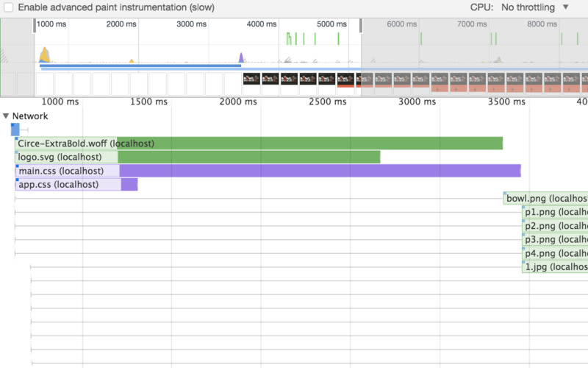
Task: Select the bowl.png network request
Action: [545, 198]
